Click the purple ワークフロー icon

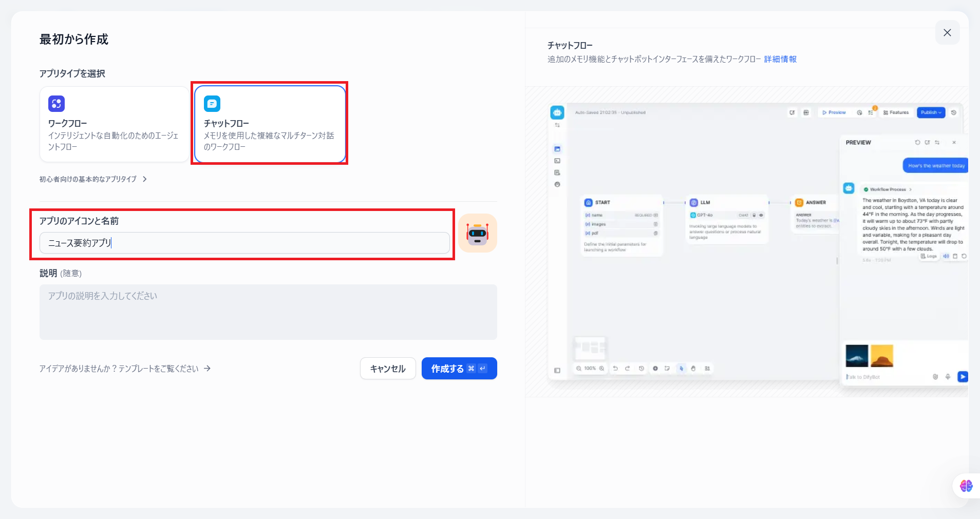[56, 104]
